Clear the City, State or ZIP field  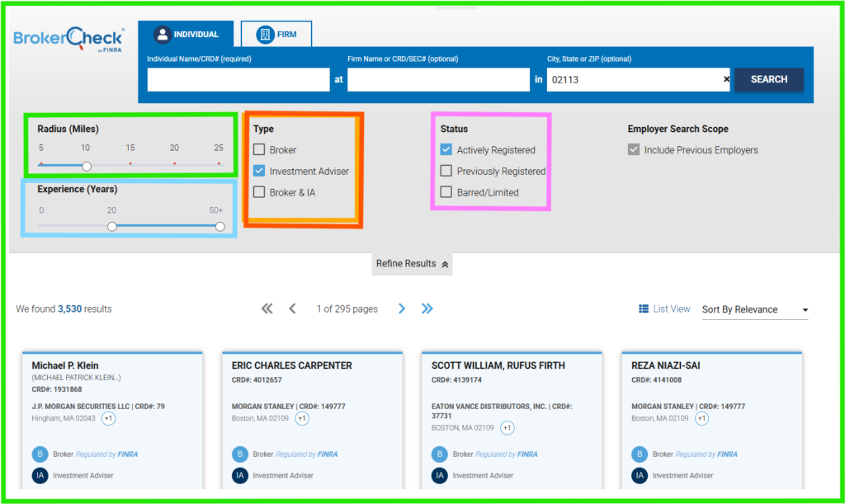point(726,80)
